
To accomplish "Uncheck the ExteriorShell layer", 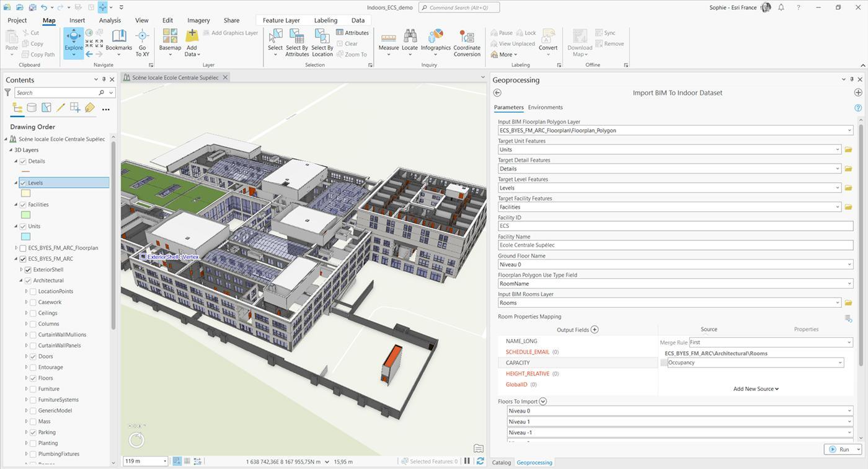I will [28, 270].
